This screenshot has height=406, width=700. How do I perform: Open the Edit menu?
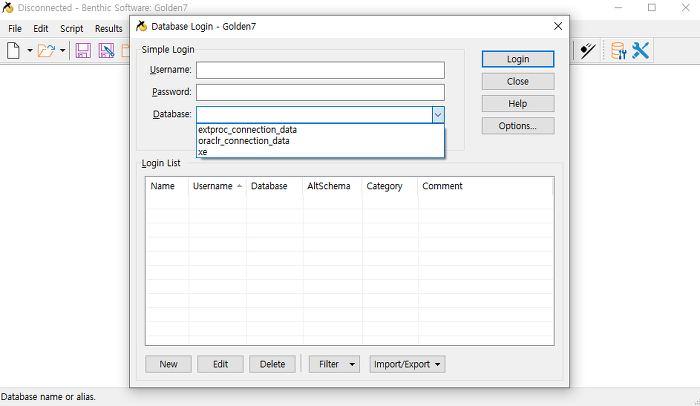(41, 29)
